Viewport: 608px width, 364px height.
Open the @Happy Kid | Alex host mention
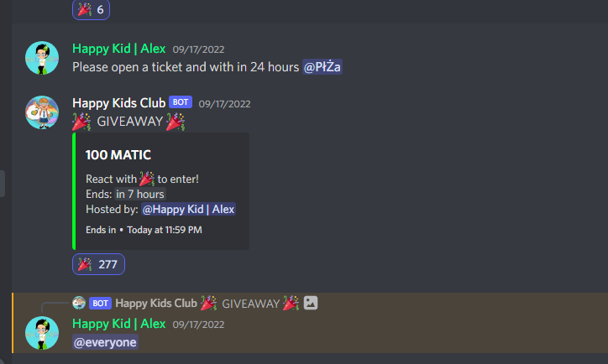point(188,210)
